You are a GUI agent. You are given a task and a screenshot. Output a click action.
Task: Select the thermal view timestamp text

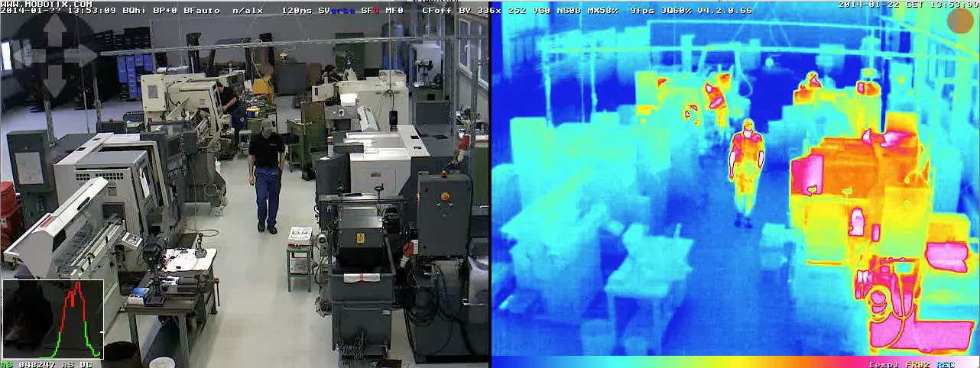coord(908,4)
